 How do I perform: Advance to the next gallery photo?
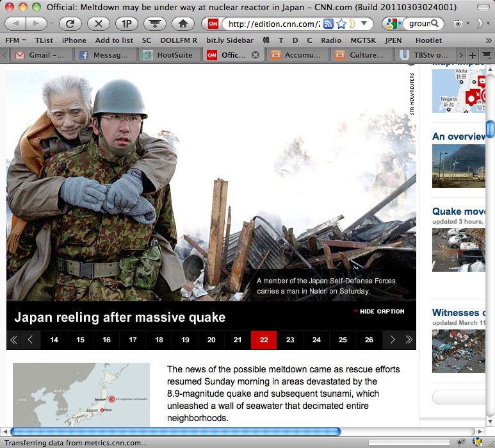coord(393,340)
